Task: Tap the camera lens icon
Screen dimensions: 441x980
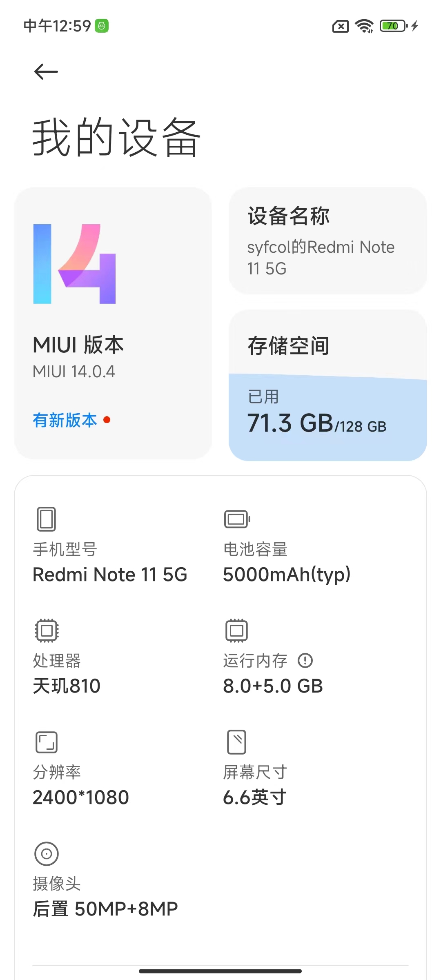Action: coord(46,853)
